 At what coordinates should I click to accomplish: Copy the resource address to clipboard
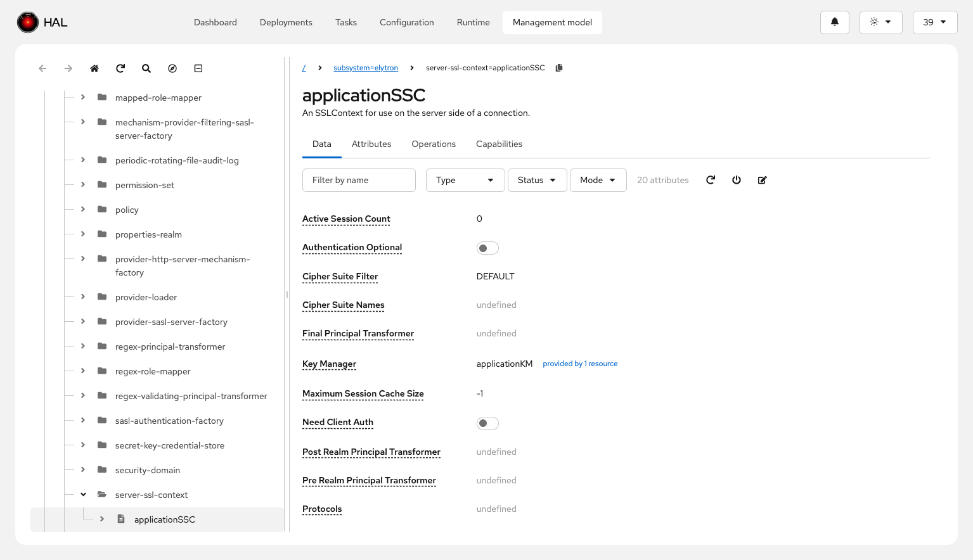pyautogui.click(x=559, y=68)
